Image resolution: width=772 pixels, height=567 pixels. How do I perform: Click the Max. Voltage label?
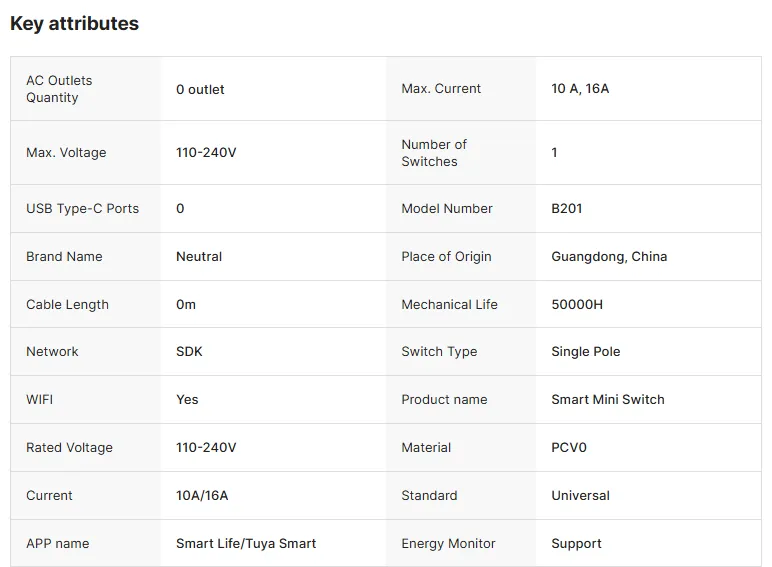click(x=66, y=153)
